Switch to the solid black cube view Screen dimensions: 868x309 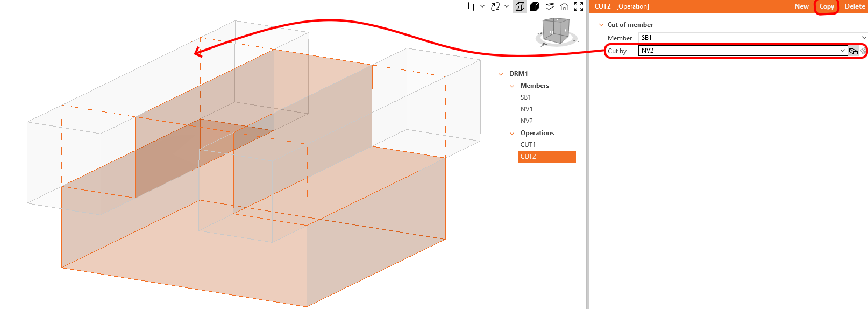coord(535,6)
